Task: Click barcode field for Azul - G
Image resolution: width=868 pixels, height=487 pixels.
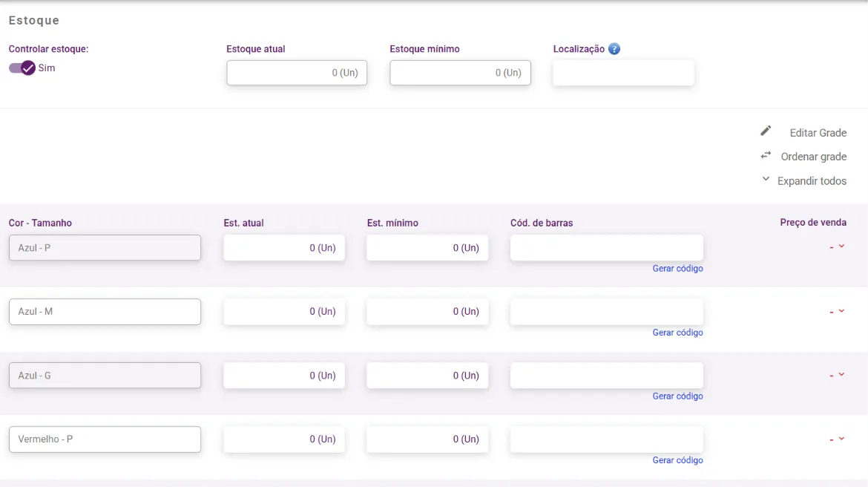Action: click(x=607, y=375)
